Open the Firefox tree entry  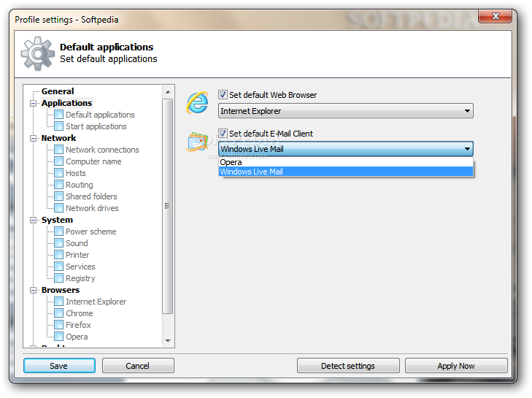coord(78,325)
